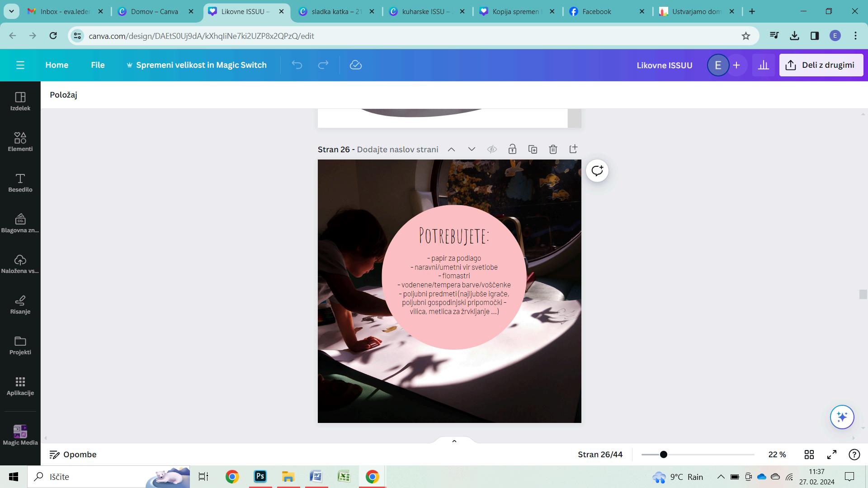Open the Risanje drawing tool
Viewport: 868px width, 488px height.
click(20, 304)
